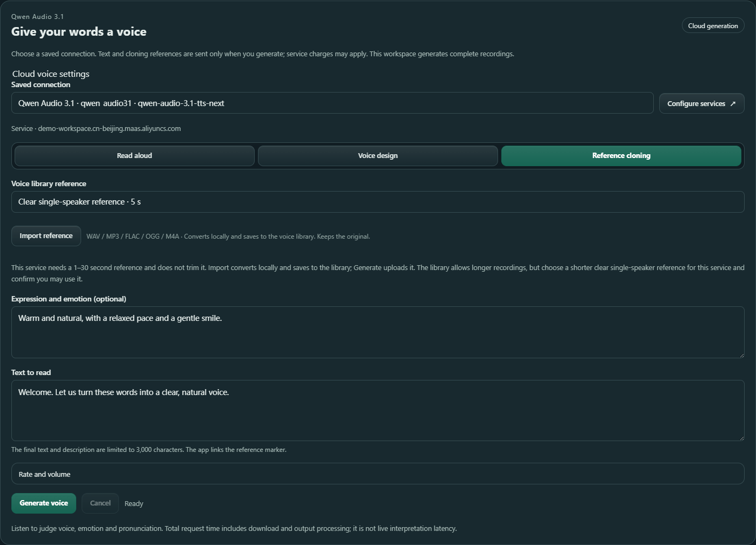756x545 pixels.
Task: Click the Ready status text
Action: click(134, 504)
